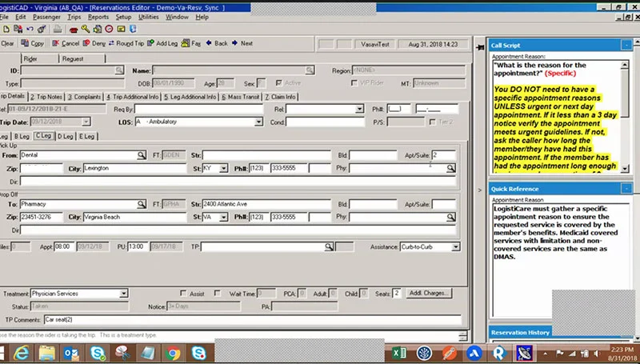Click the Seats field
This screenshot has width=640, height=364.
(396, 294)
